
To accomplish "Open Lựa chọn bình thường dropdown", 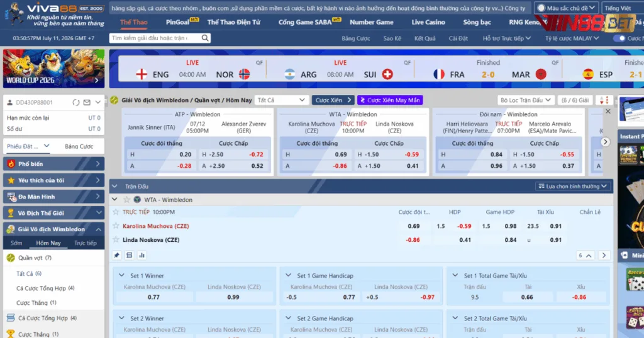I will click(x=572, y=186).
